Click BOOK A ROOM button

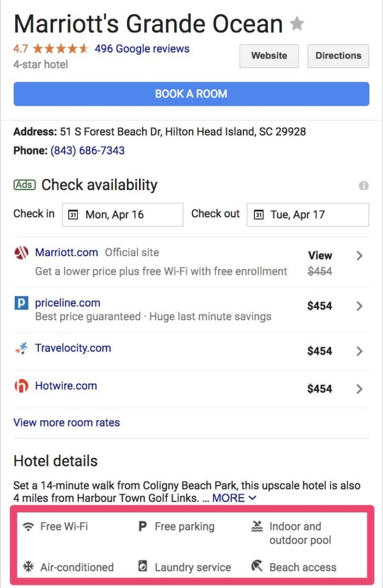pos(191,94)
